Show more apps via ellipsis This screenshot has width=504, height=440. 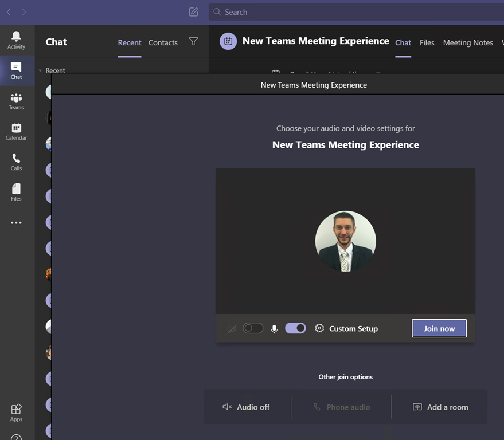16,223
